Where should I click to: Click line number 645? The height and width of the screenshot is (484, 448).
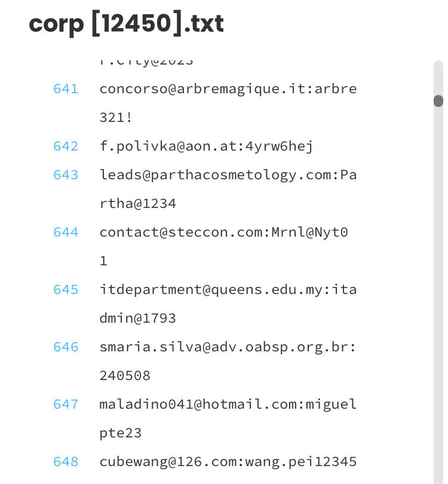[x=66, y=290]
